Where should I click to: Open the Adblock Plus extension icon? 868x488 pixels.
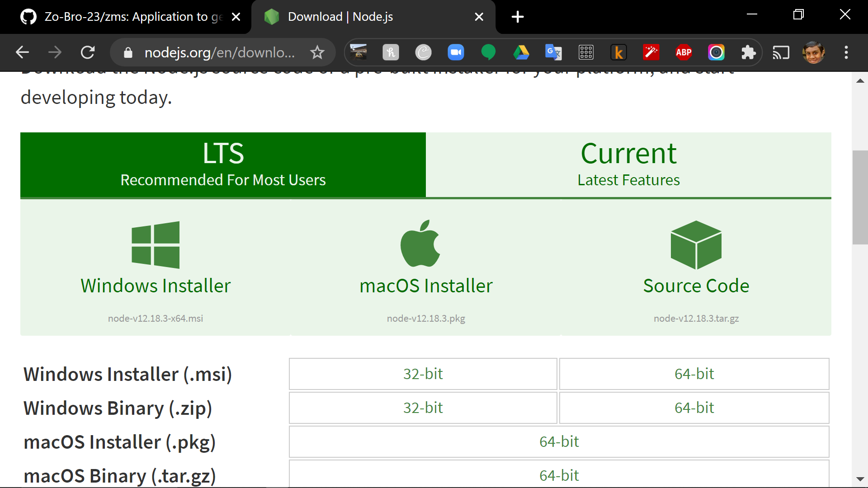[684, 52]
